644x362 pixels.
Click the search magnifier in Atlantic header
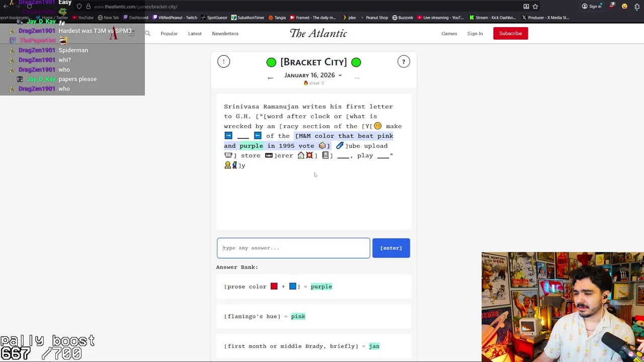click(147, 33)
